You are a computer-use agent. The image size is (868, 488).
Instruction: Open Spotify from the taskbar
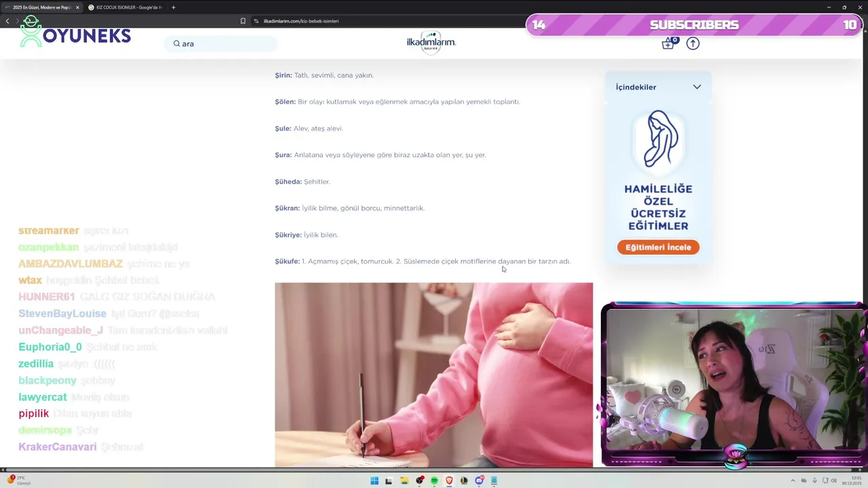[435, 481]
